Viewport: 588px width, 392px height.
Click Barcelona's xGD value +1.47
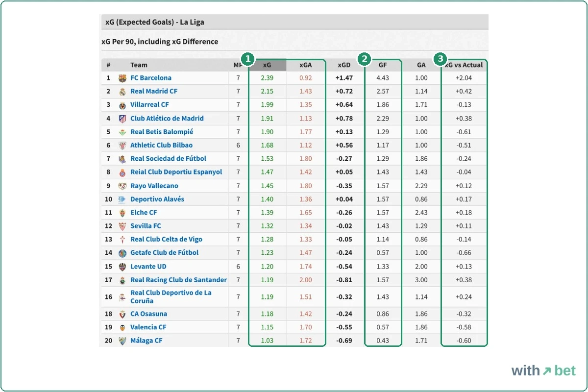[344, 78]
